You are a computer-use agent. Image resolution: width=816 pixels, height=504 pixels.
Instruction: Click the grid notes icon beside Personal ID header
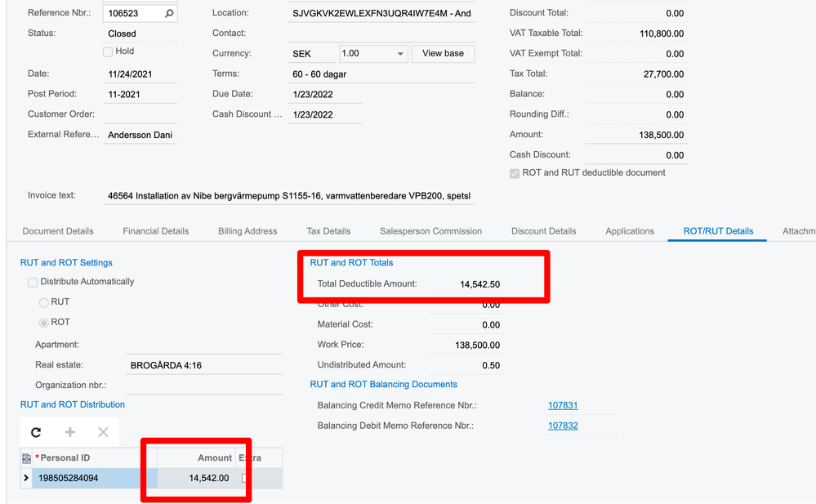click(x=26, y=458)
